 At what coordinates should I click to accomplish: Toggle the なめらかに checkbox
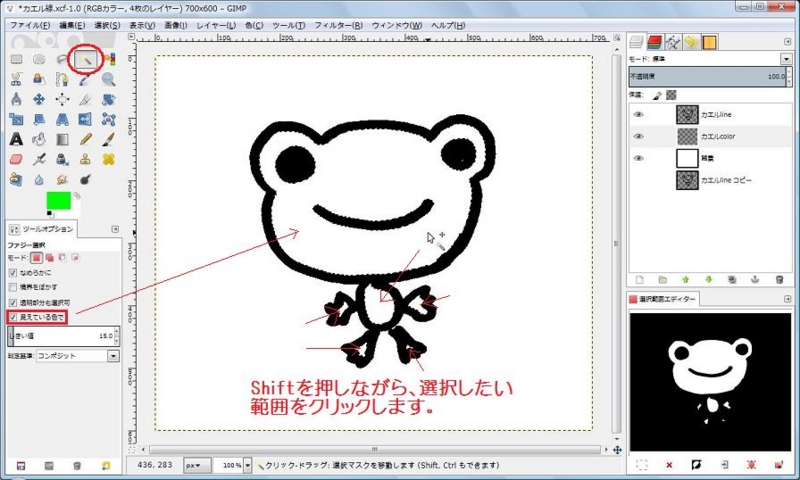13,273
